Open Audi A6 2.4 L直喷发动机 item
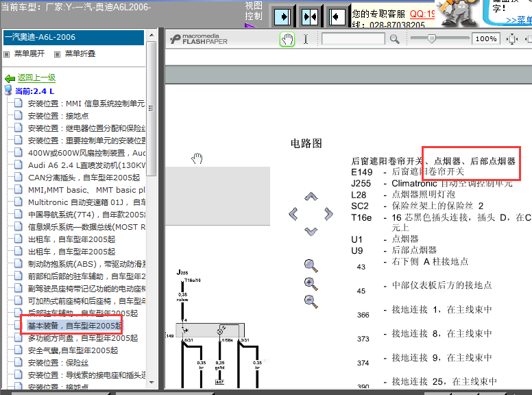The height and width of the screenshot is (395, 532). click(86, 165)
